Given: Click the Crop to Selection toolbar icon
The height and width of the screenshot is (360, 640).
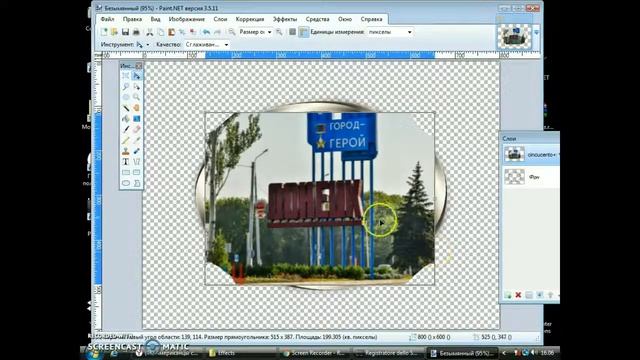Looking at the screenshot, I should 182,32.
